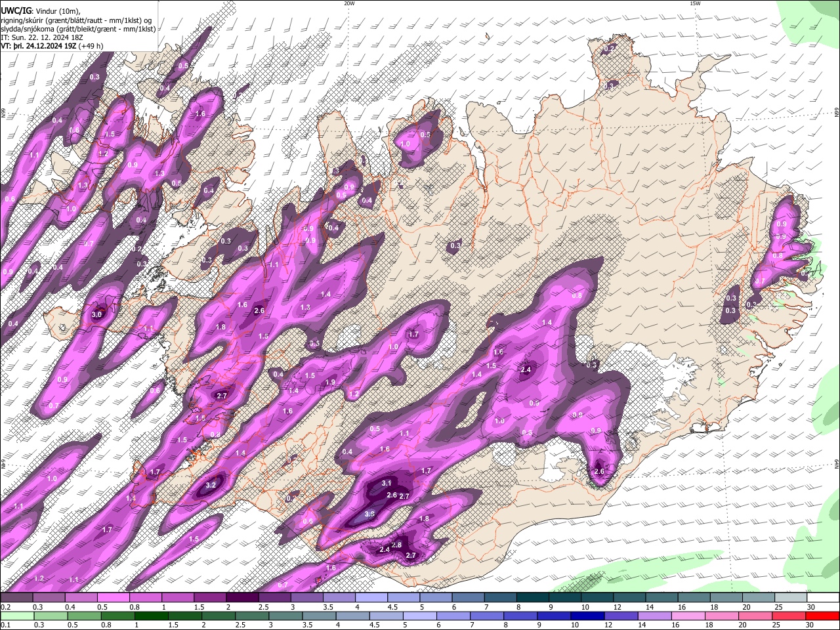Click the 1.9 snowfall value on the map
This screenshot has height=630, width=840.
[331, 383]
